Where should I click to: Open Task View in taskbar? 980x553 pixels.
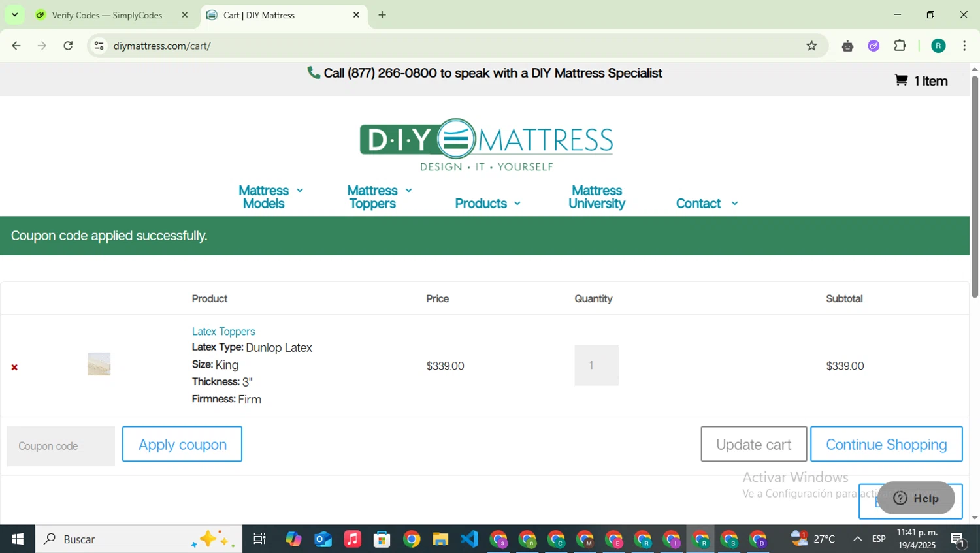click(x=259, y=539)
